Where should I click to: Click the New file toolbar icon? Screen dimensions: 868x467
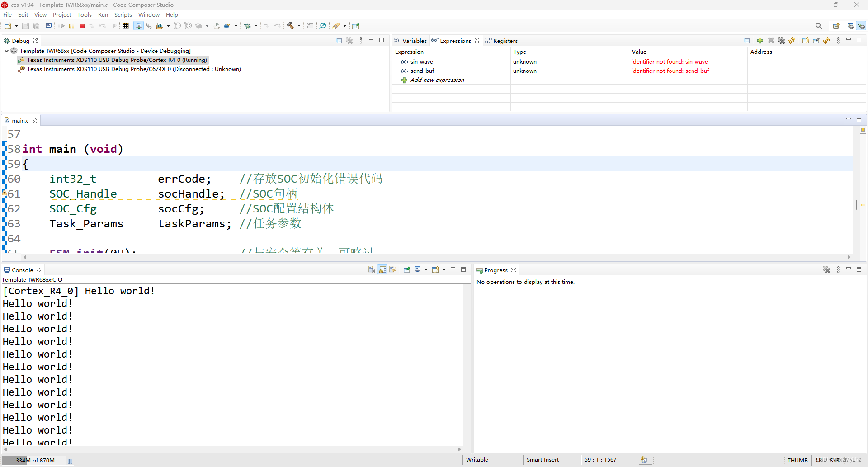pos(8,26)
